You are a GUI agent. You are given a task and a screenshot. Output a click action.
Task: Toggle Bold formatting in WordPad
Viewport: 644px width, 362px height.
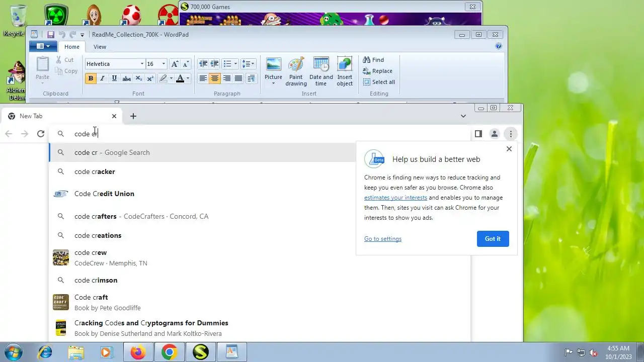[x=91, y=78]
